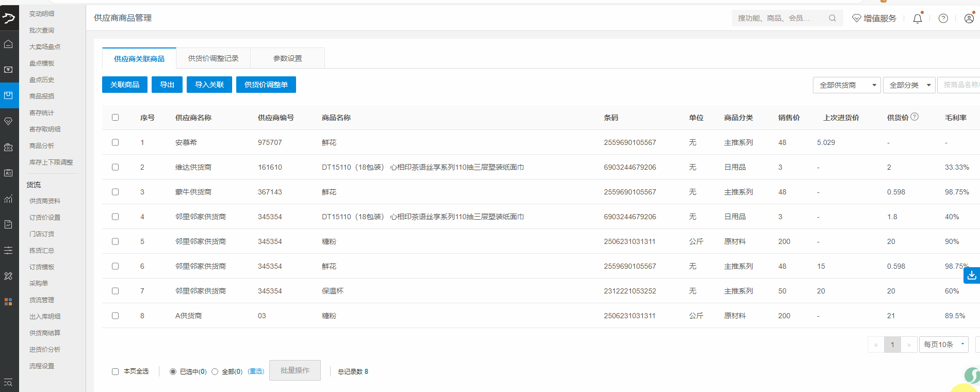The image size is (980, 392).
Task: Go to page 1 in pagination
Action: [892, 345]
